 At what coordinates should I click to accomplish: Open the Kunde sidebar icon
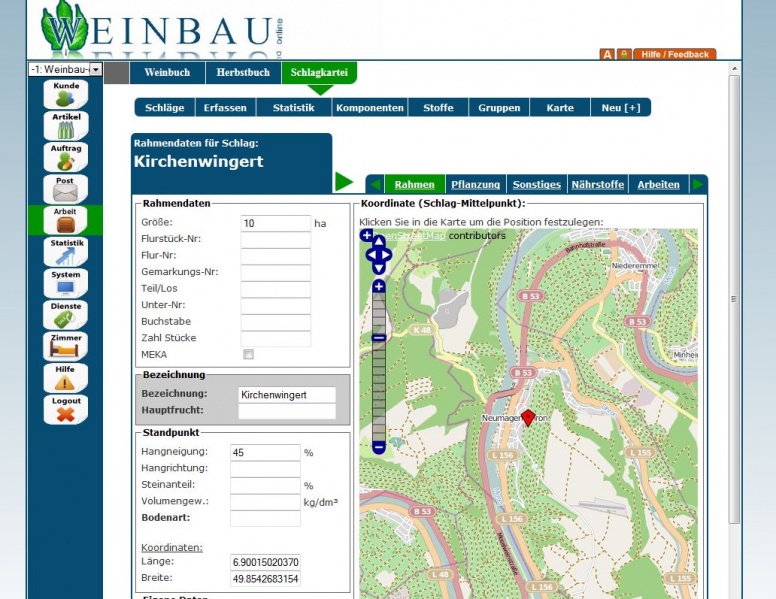point(65,94)
